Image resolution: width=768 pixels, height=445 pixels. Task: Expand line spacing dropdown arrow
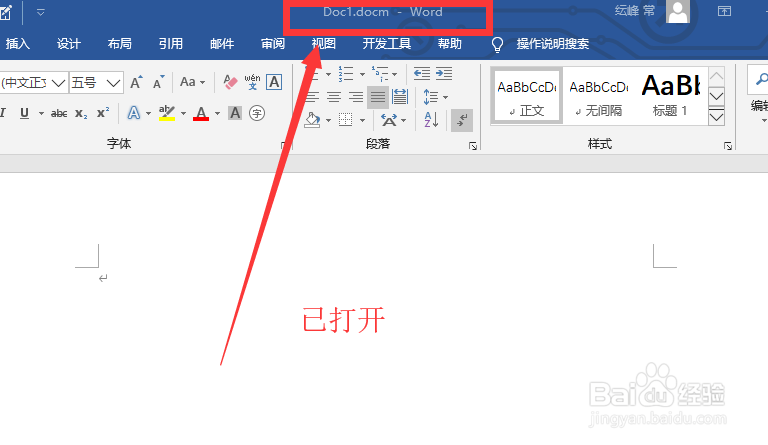445,97
